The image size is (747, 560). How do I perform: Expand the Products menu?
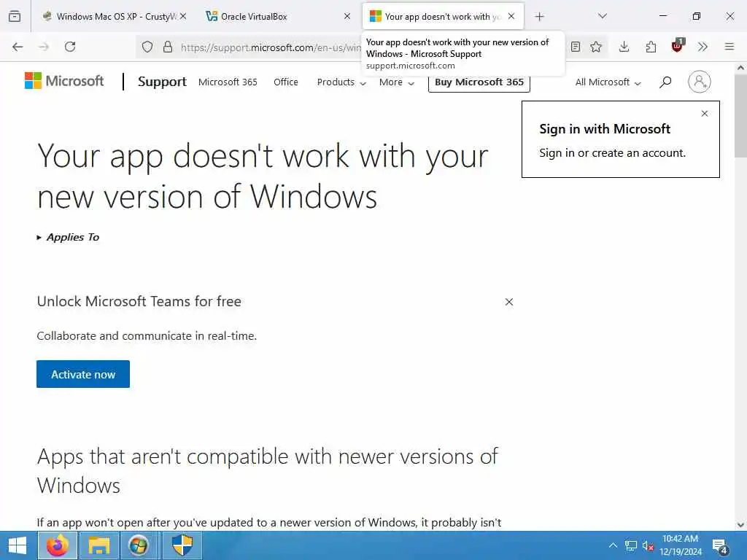point(341,82)
